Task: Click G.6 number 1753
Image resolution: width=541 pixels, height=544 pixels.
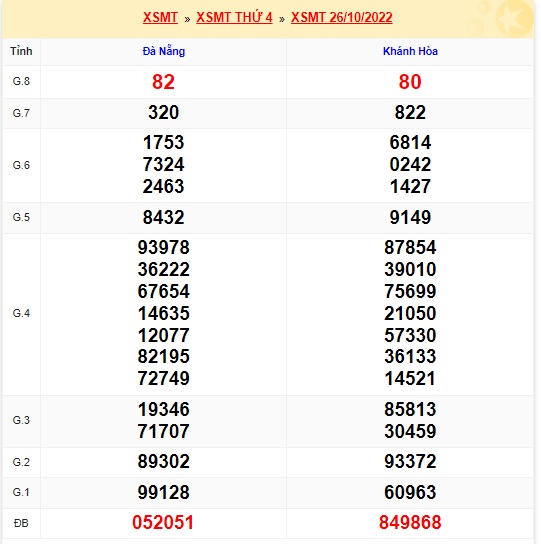Action: [163, 142]
